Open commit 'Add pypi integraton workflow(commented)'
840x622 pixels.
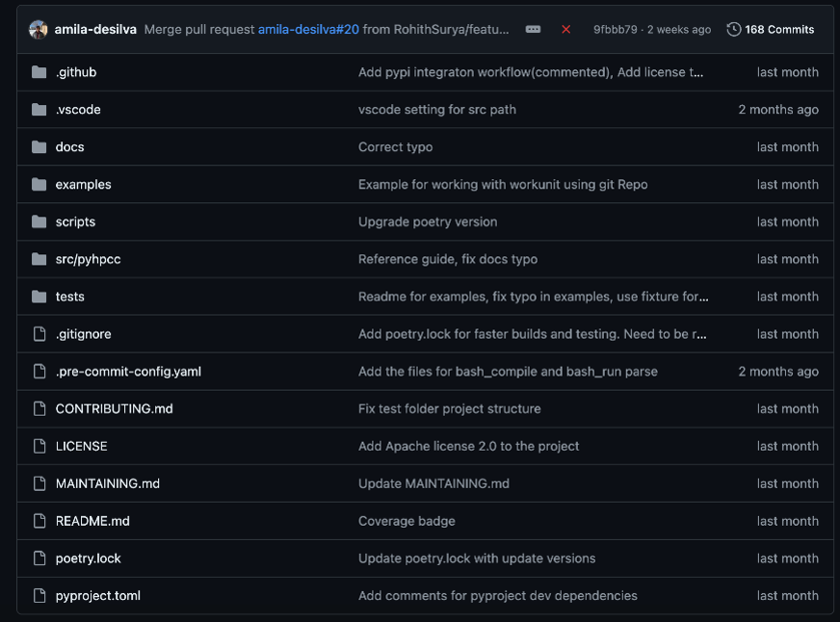[x=531, y=72]
